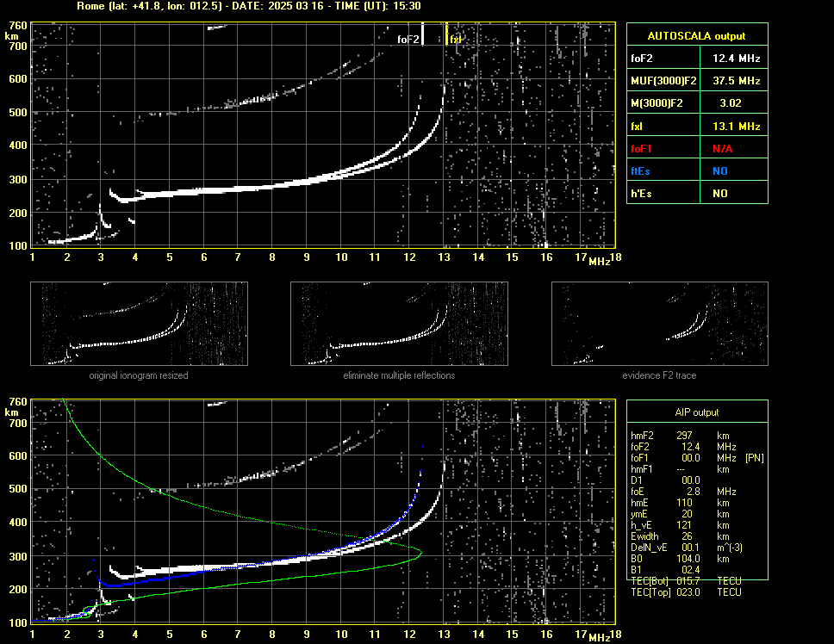The height and width of the screenshot is (644, 834).
Task: Open the evidence F2 trace thumbnail
Action: 660,324
